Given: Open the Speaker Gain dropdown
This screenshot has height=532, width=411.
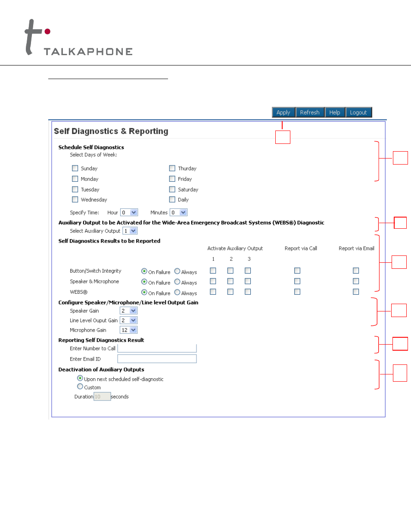Looking at the screenshot, I should 128,311.
